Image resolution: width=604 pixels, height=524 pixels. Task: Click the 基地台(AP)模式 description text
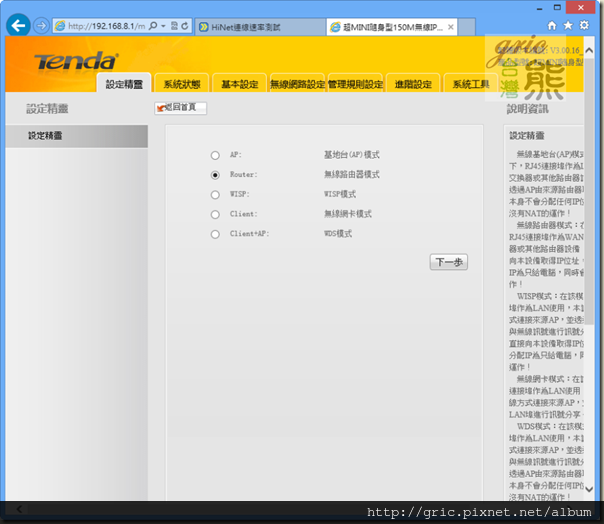352,155
